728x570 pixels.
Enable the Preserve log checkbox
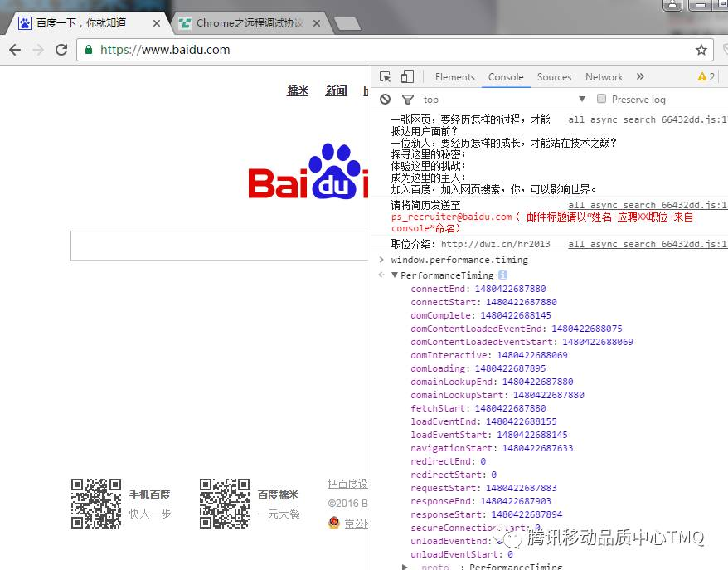(601, 99)
